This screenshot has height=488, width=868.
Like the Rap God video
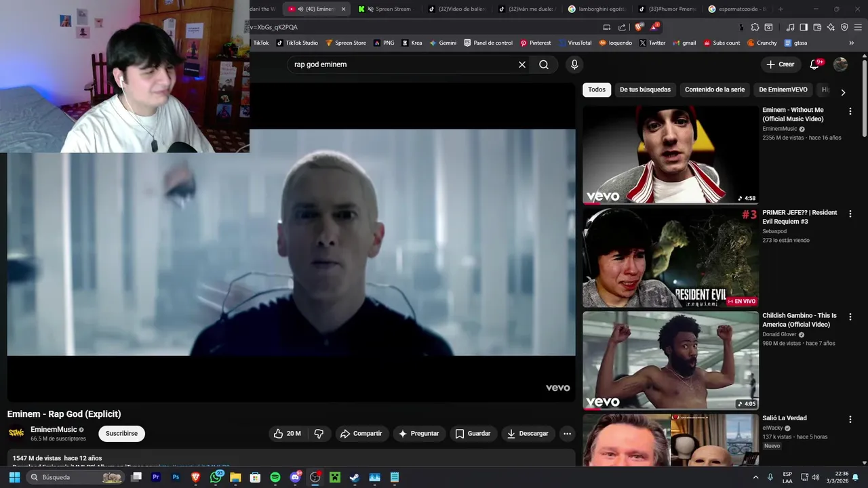point(288,433)
